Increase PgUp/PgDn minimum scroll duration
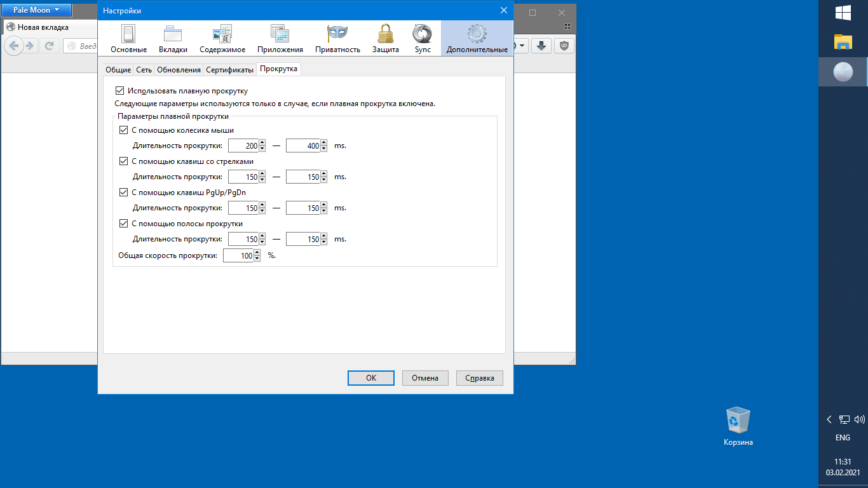 [x=262, y=205]
